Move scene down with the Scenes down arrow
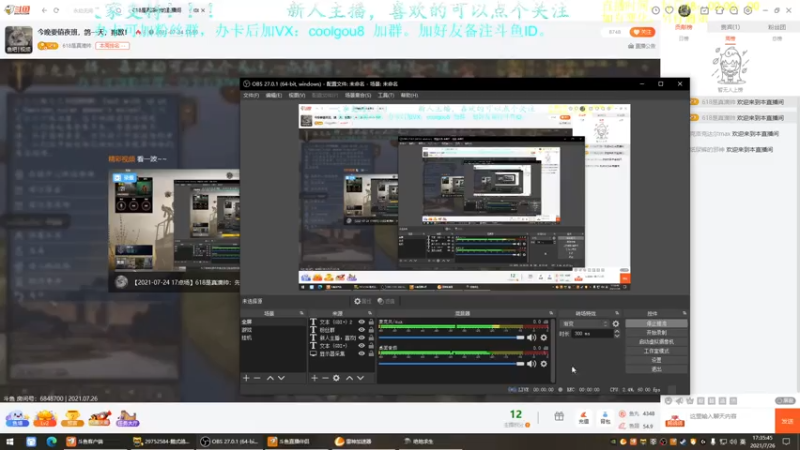Screen dimensions: 800x450 (281, 378)
